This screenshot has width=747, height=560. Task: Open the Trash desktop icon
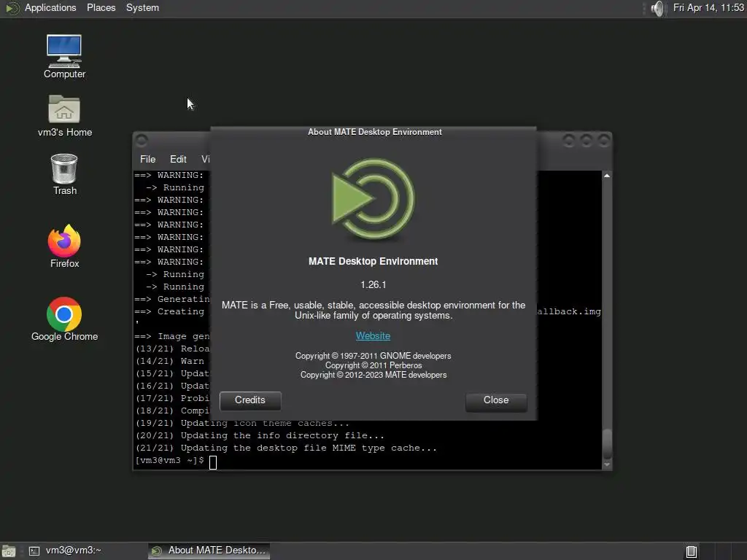click(64, 174)
